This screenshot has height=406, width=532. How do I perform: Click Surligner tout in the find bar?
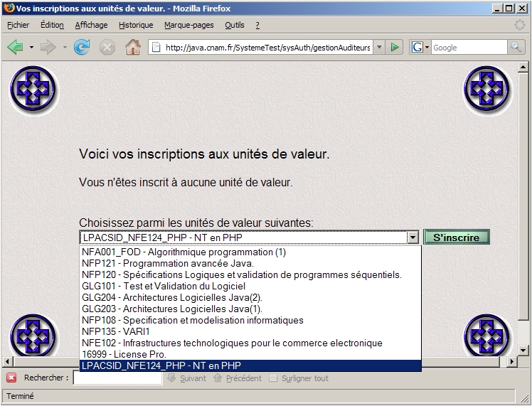point(299,378)
